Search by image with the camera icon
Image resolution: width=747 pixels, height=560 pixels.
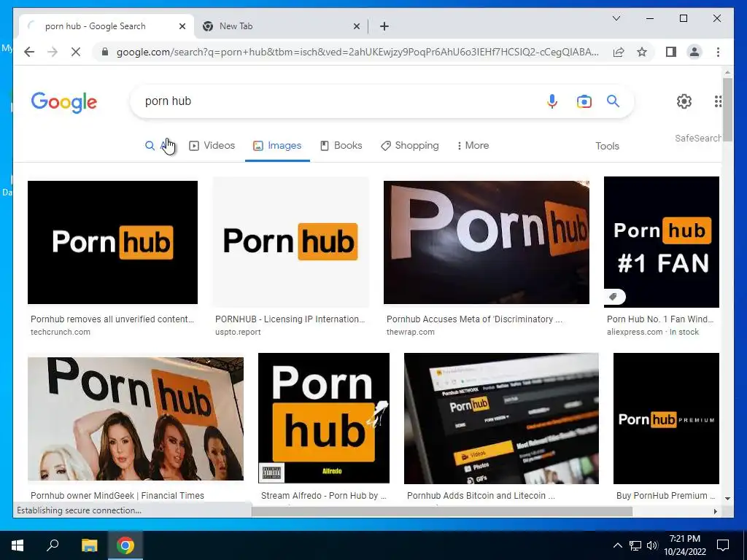[x=584, y=101]
